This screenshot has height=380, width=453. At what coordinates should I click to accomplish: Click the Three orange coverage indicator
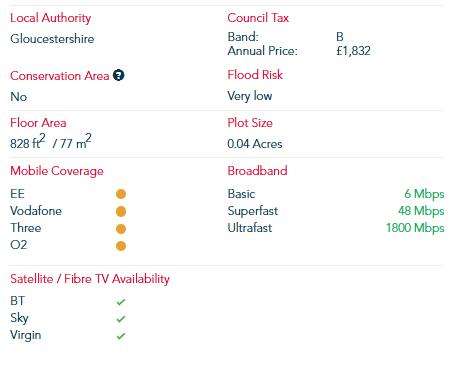pyautogui.click(x=121, y=229)
